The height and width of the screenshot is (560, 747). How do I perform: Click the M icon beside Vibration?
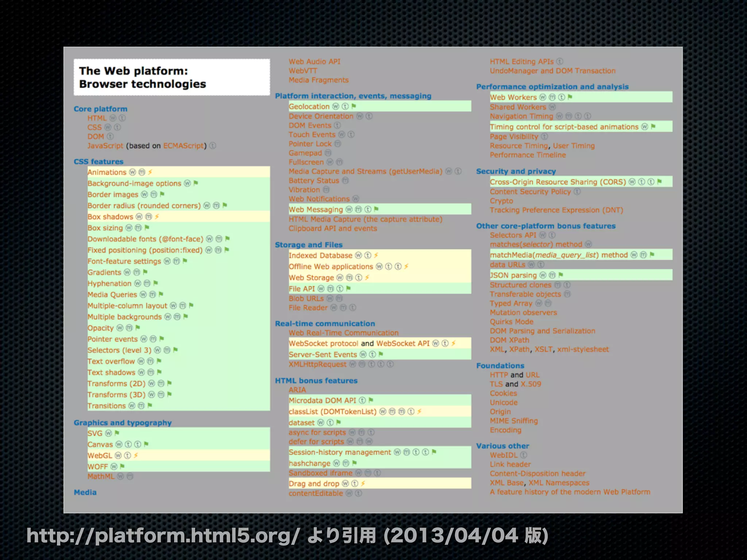click(326, 190)
